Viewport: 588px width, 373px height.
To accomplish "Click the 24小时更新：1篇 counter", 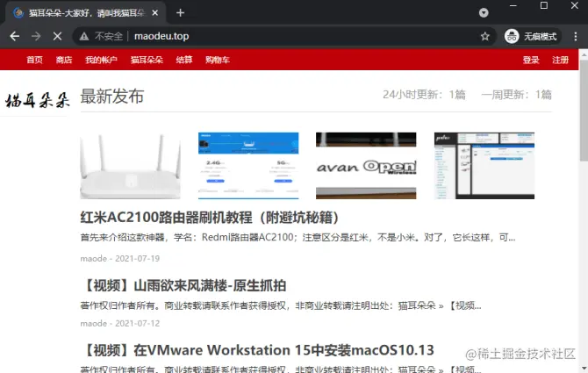I will [424, 95].
